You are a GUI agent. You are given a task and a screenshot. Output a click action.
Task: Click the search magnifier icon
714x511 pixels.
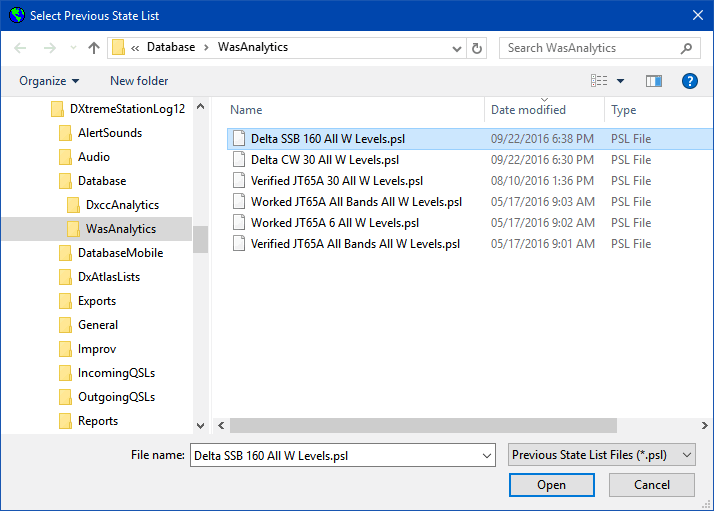(x=686, y=48)
